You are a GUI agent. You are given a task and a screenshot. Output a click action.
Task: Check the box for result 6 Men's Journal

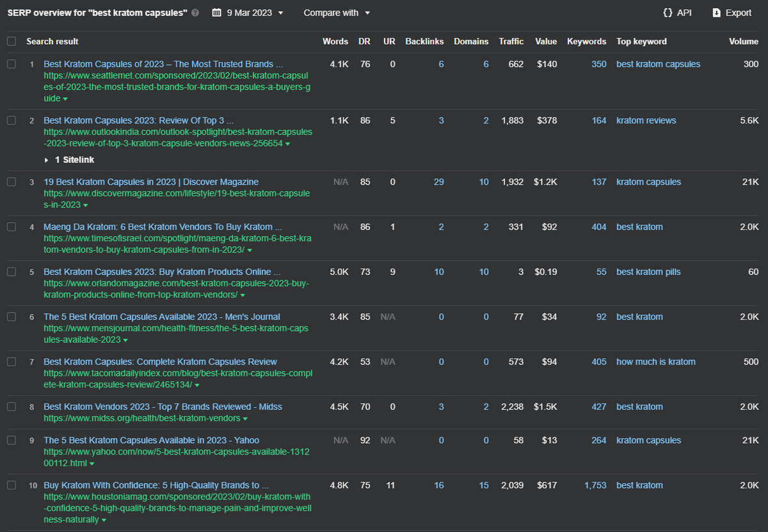pyautogui.click(x=12, y=317)
